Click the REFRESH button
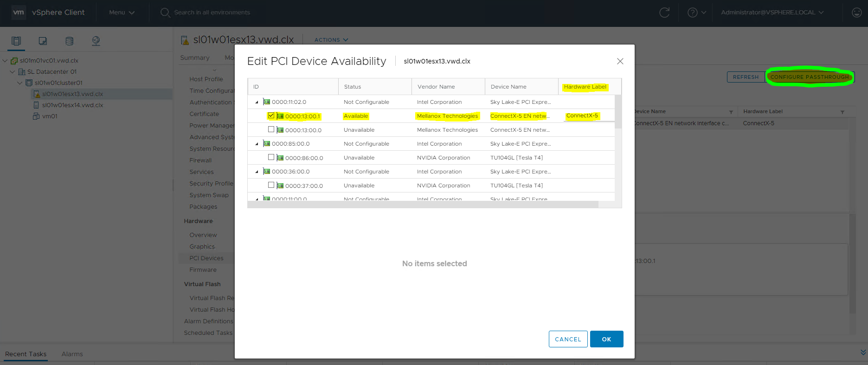 [746, 77]
